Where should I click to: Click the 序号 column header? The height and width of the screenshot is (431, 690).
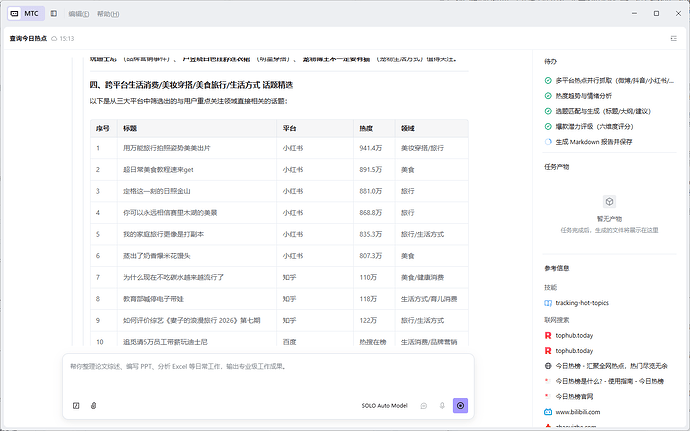tap(103, 129)
